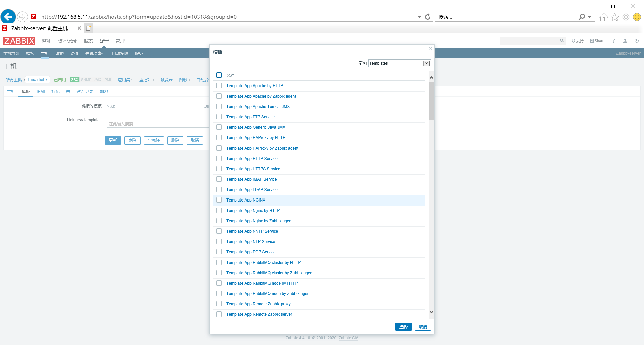644x345 pixels.
Task: Open Zabbix SIA footer link
Action: point(348,338)
